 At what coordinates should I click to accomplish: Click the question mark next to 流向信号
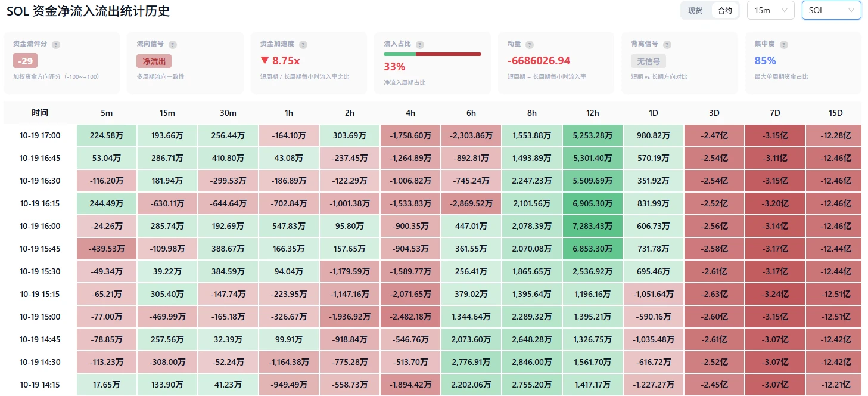(173, 44)
